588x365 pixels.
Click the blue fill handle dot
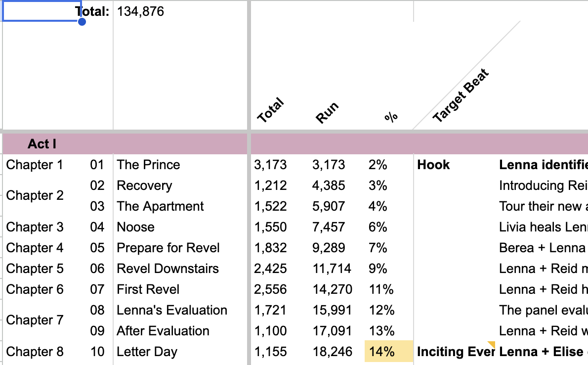pos(82,22)
